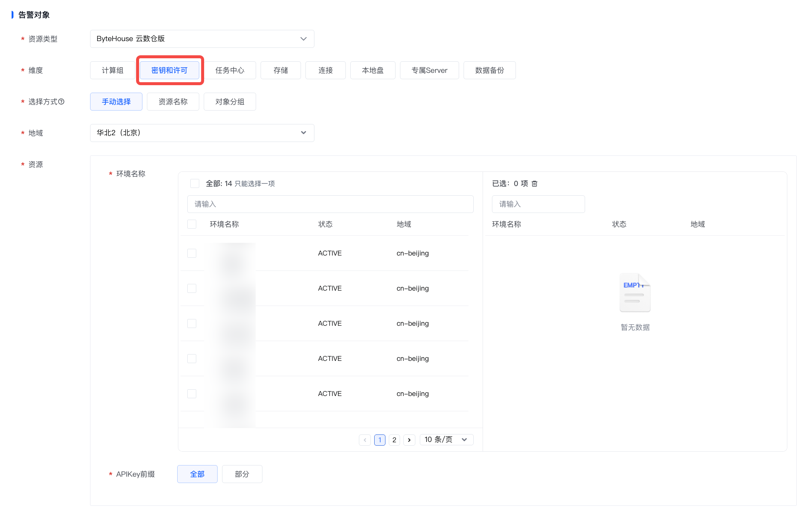
Task: Click the trash icon beside selected count
Action: [535, 184]
